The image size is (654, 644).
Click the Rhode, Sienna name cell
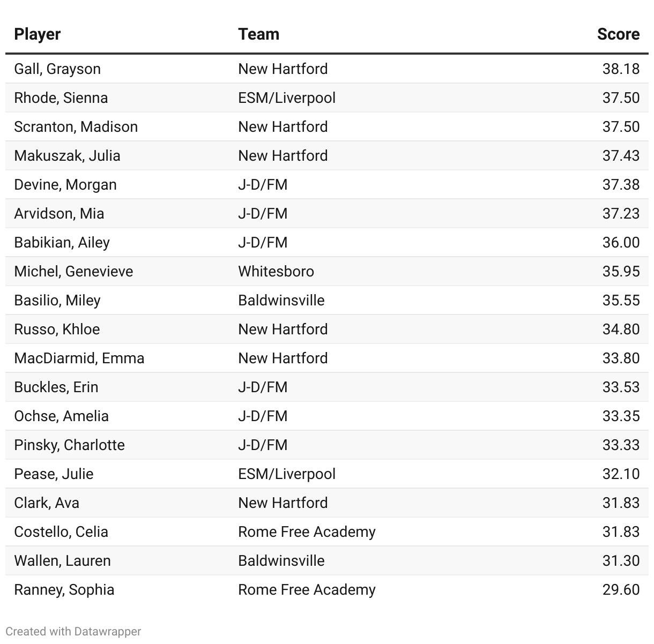61,98
